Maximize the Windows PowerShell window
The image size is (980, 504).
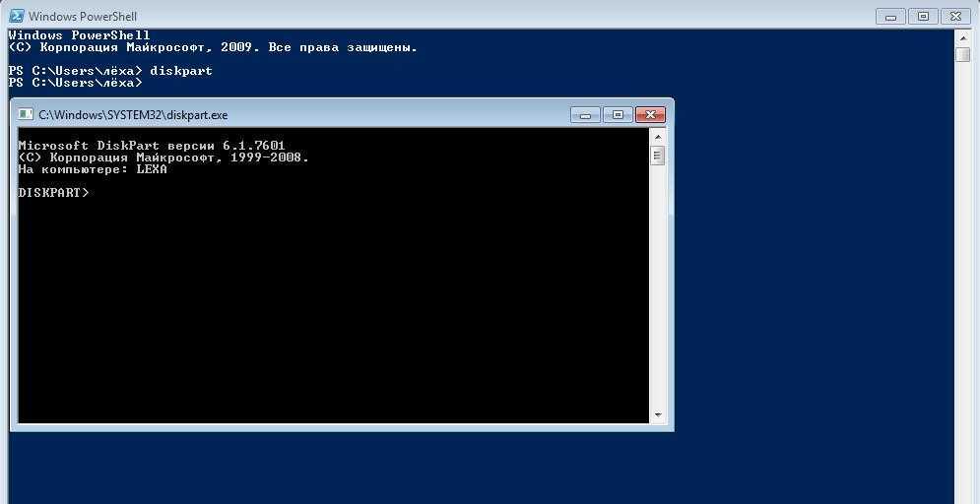[x=923, y=16]
